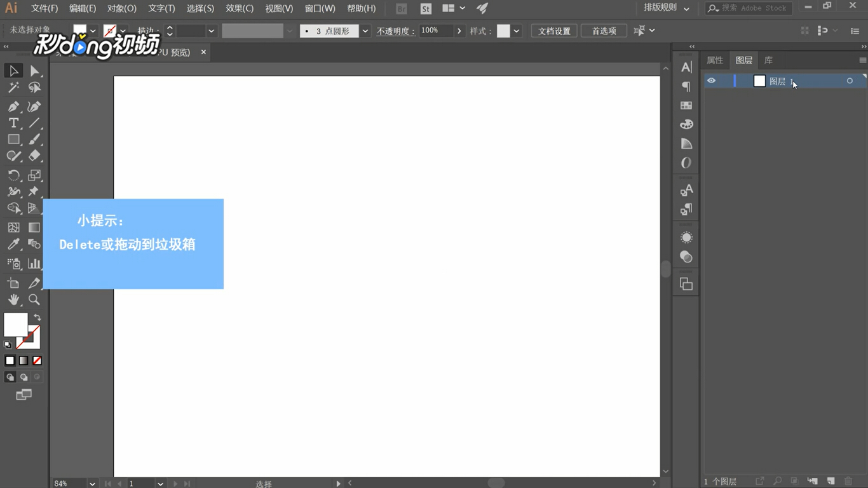Switch to the 库 tab

[x=768, y=60]
